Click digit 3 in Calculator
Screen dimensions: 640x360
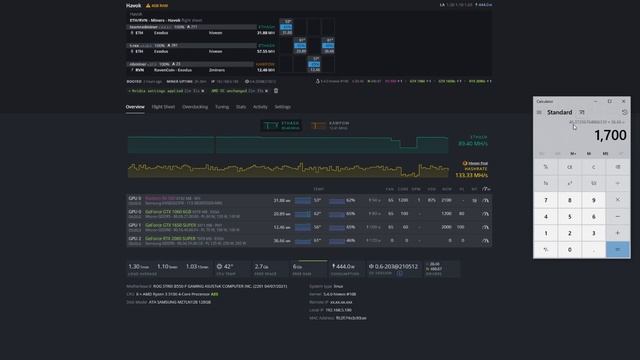594,233
